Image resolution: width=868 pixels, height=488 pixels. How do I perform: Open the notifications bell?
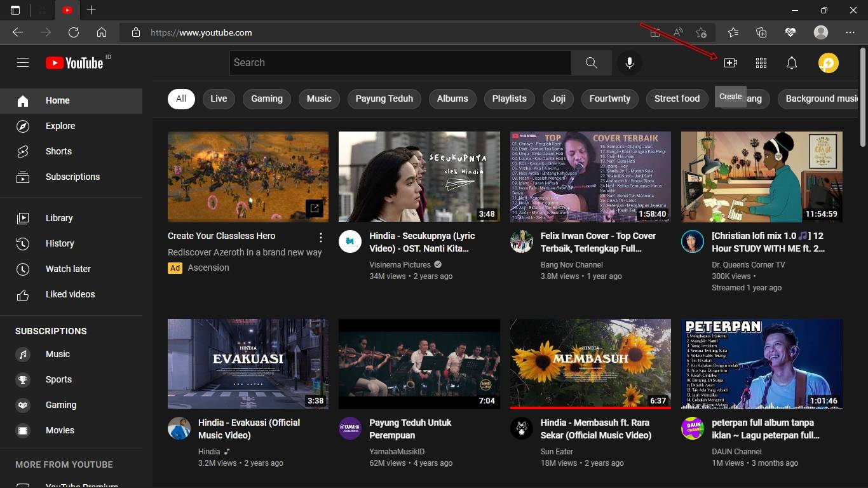791,62
